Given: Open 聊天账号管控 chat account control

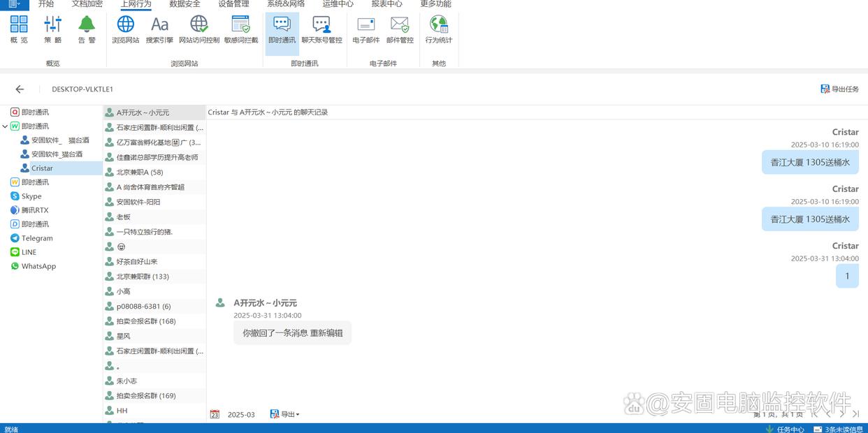Looking at the screenshot, I should (x=321, y=30).
